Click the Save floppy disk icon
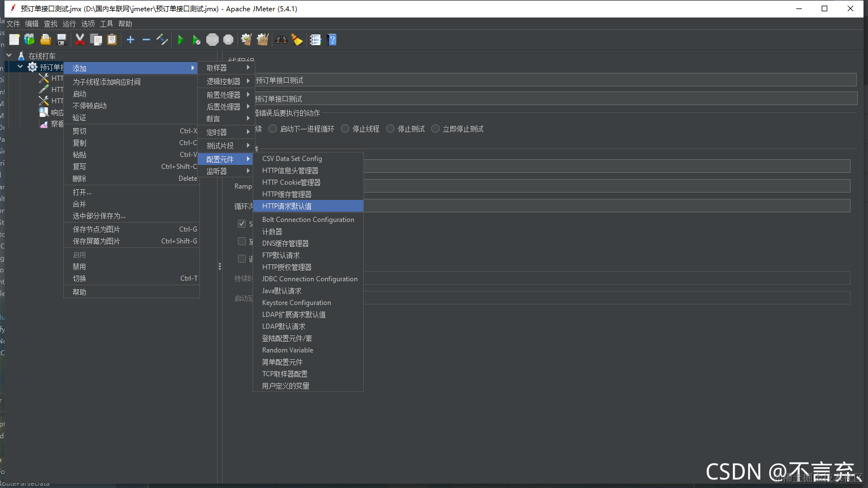This screenshot has width=868, height=488. [x=62, y=40]
